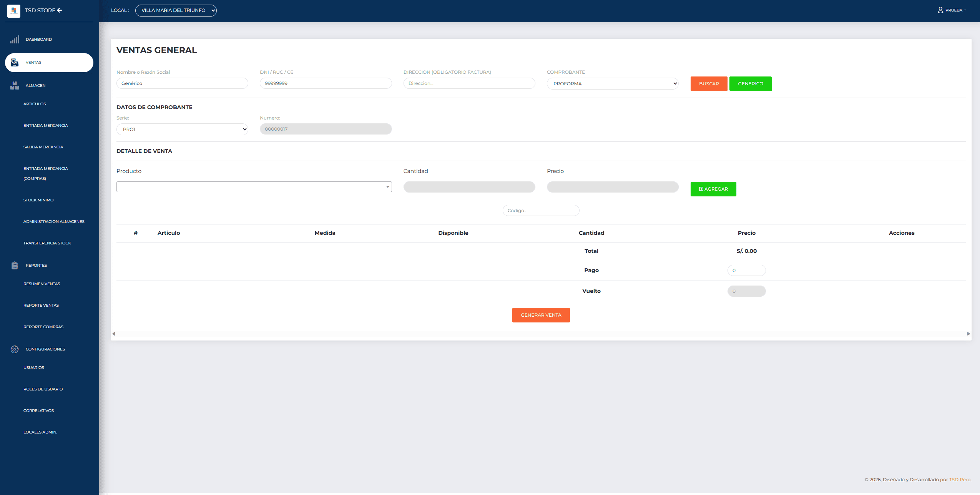
Task: Click the TSD Store logo icon
Action: pyautogui.click(x=14, y=10)
